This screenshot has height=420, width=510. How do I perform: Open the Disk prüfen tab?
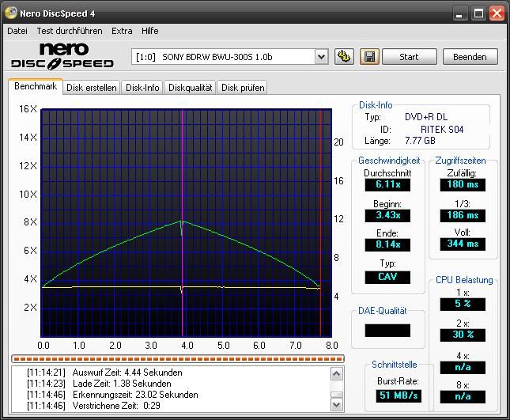pos(243,88)
